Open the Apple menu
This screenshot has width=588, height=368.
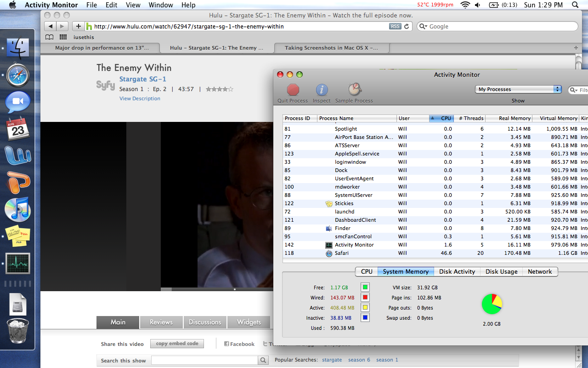(x=12, y=5)
